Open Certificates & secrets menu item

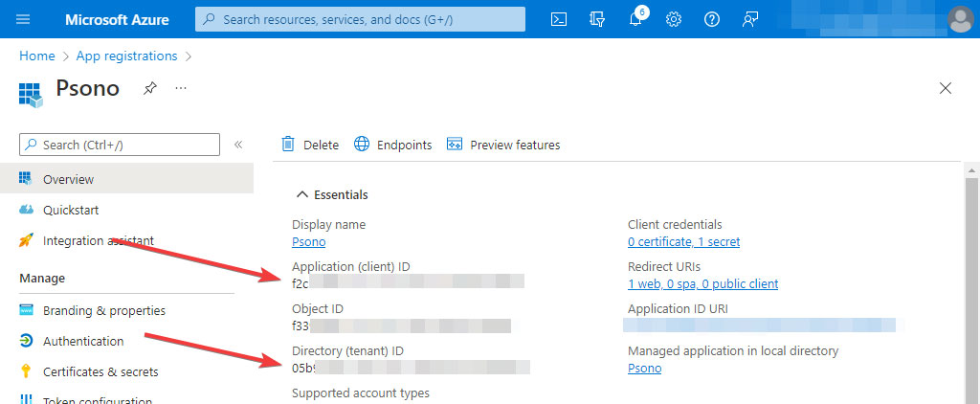pyautogui.click(x=127, y=371)
